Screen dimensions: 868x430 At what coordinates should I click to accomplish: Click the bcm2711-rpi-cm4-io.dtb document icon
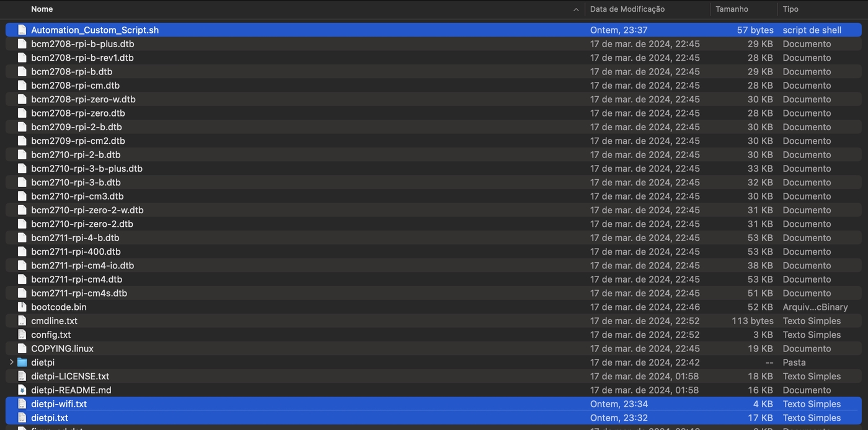tap(22, 265)
